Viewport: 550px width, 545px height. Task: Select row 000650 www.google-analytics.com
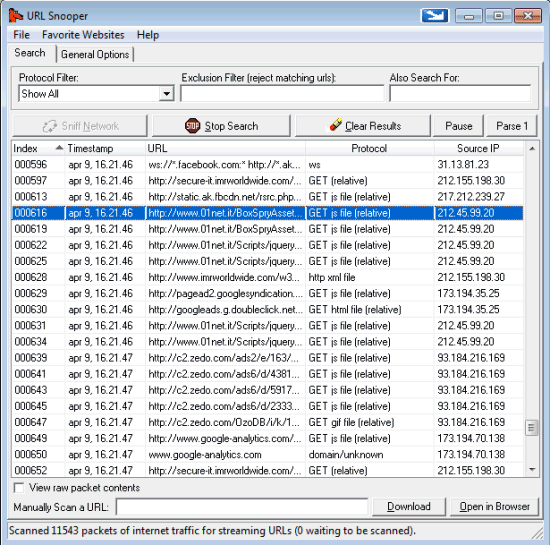pos(268,455)
